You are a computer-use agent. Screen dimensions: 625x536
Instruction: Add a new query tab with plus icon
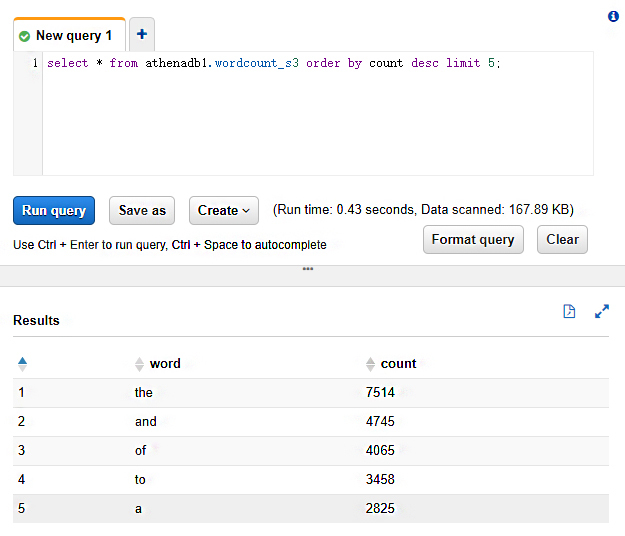click(141, 35)
